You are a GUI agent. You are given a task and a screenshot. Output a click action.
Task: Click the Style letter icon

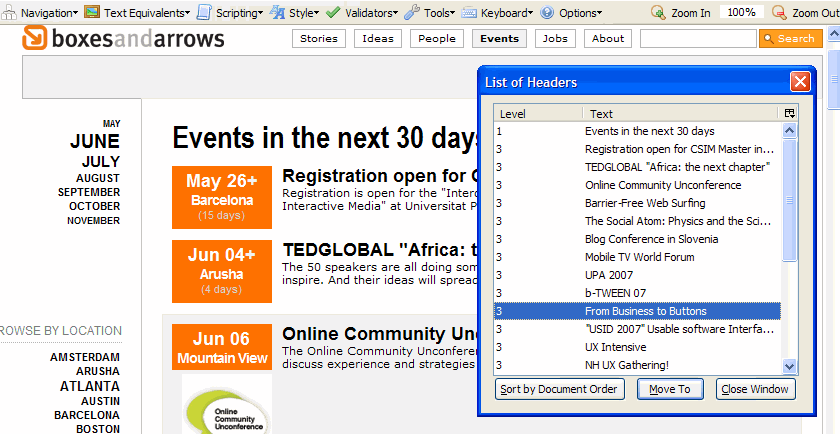pyautogui.click(x=277, y=12)
